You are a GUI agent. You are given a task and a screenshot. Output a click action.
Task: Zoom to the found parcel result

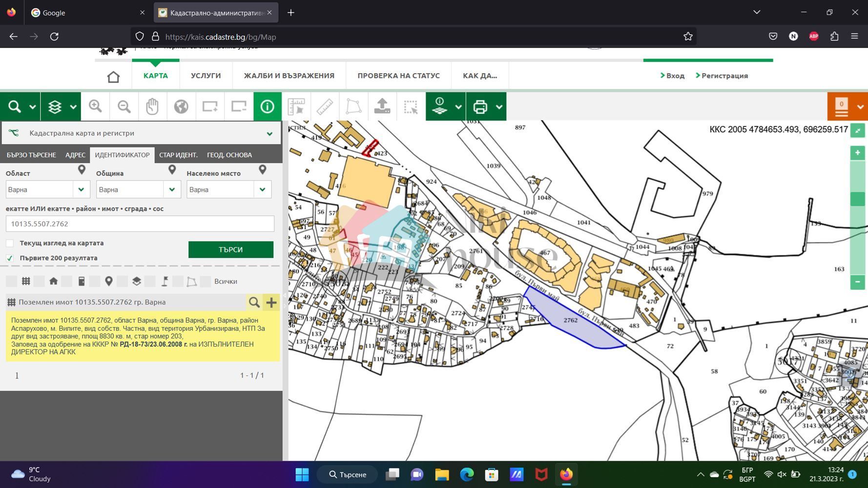254,302
